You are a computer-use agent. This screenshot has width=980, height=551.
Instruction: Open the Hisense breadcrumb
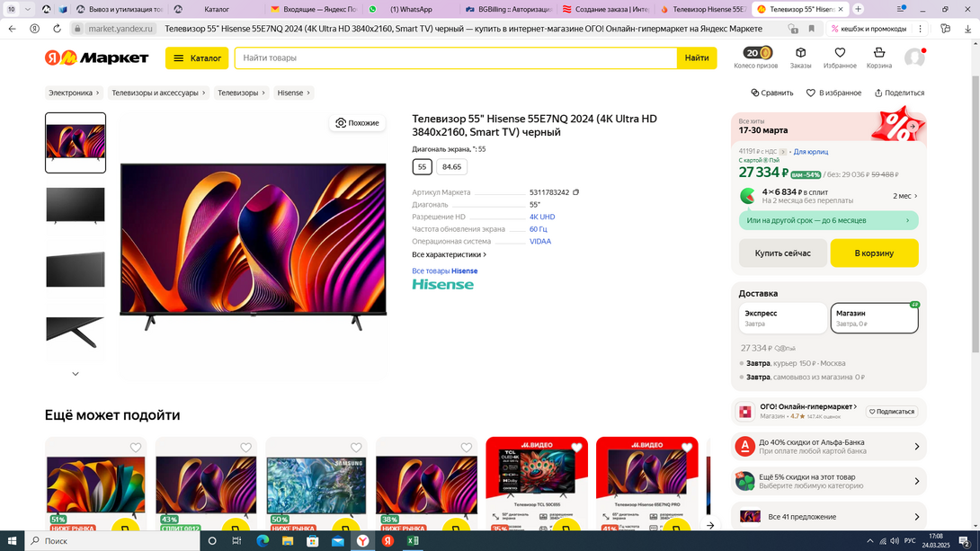point(294,93)
